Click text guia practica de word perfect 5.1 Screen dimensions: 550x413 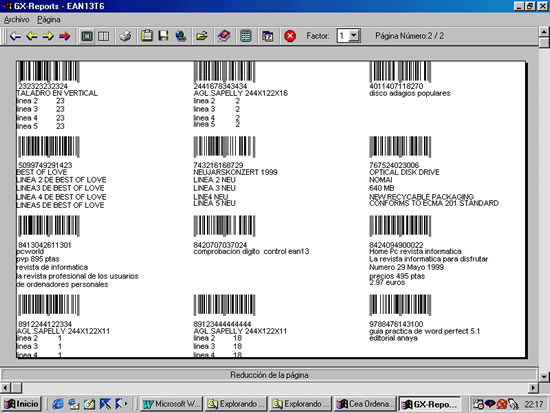(424, 331)
